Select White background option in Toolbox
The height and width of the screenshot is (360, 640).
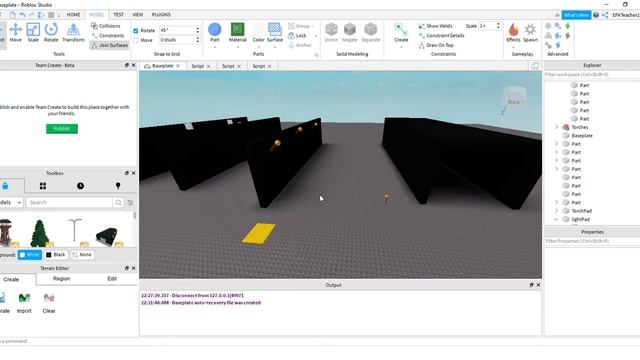point(30,255)
